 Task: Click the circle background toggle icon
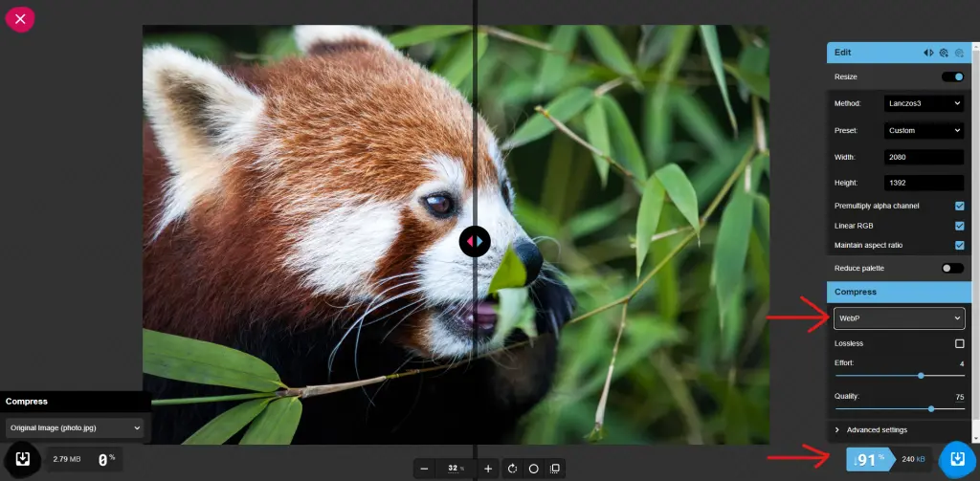534,469
